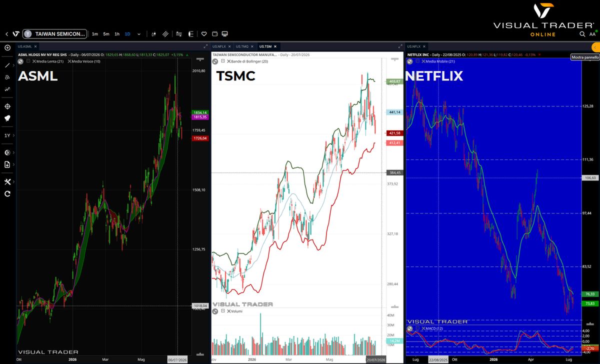The image size is (600, 364).
Task: Close the US.TSM tab
Action: pos(275,46)
